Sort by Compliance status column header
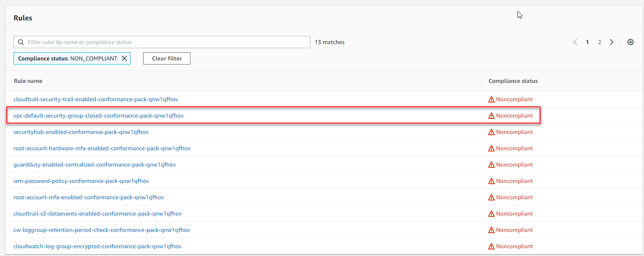This screenshot has height=256, width=644. pyautogui.click(x=513, y=81)
